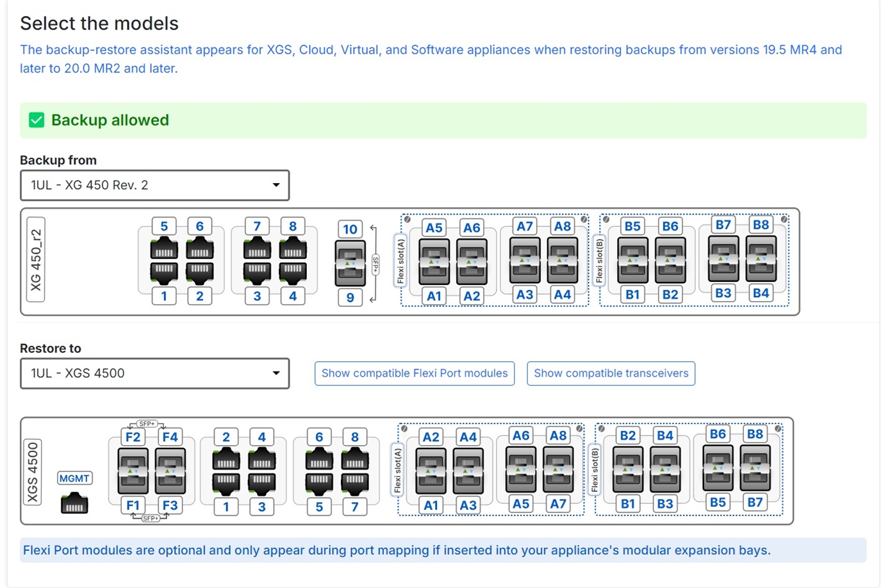Open the Backup from model dropdown
The width and height of the screenshot is (881, 588).
[x=154, y=185]
